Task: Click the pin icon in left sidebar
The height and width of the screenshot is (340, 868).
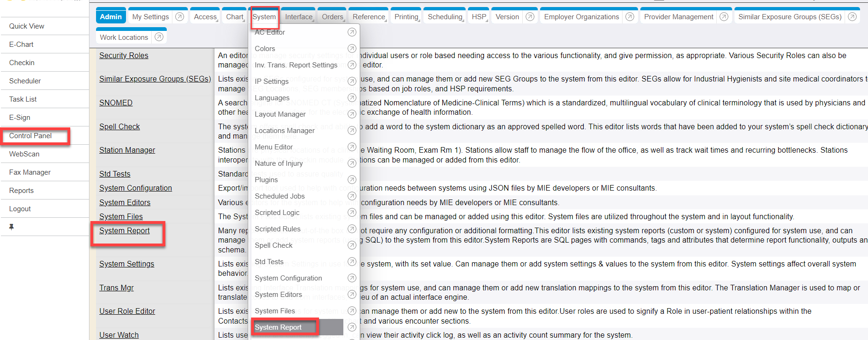Action: coord(12,227)
